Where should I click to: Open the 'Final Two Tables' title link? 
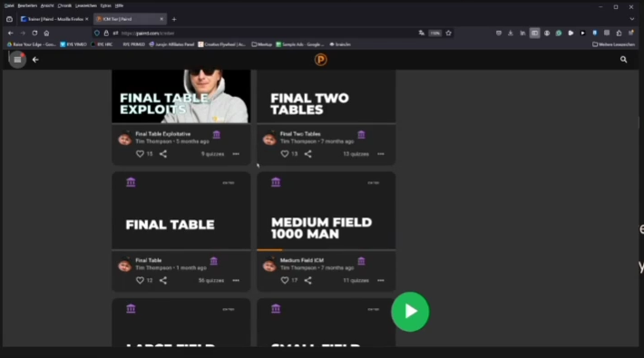click(300, 134)
